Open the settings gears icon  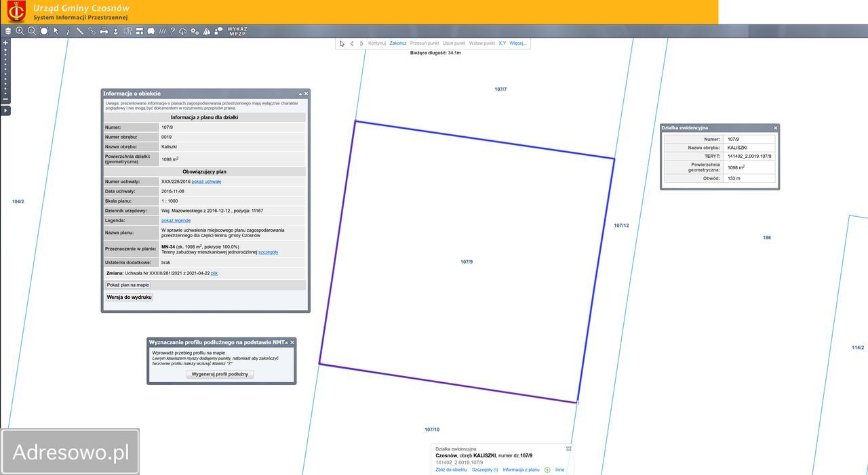click(x=195, y=31)
